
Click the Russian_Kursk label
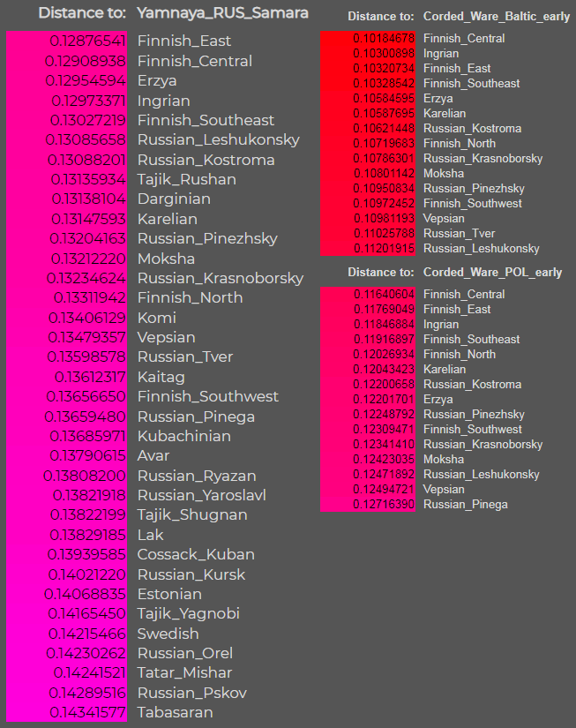click(191, 574)
